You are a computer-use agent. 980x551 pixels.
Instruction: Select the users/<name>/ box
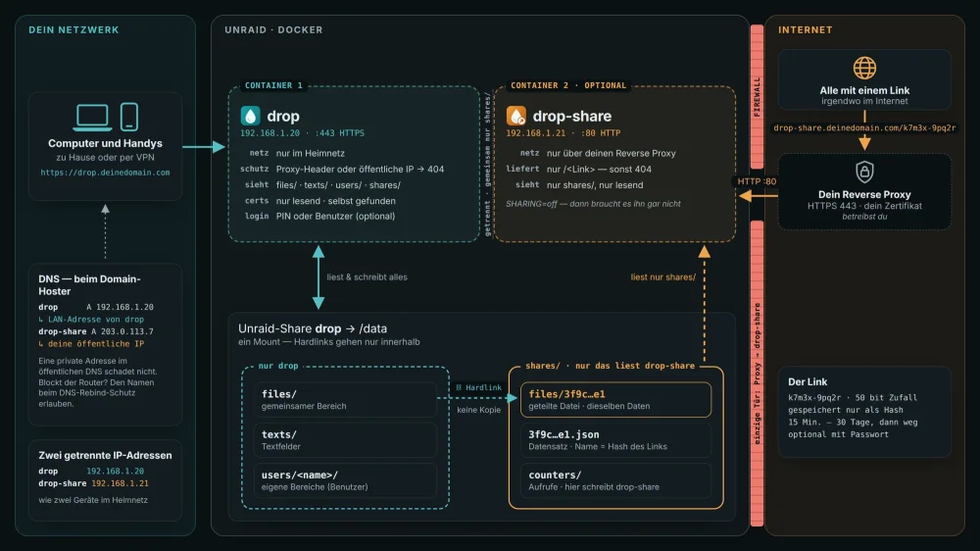346,480
